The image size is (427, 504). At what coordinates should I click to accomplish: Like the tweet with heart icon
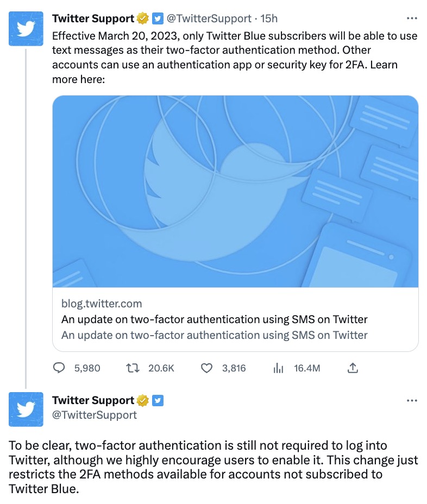coord(206,368)
